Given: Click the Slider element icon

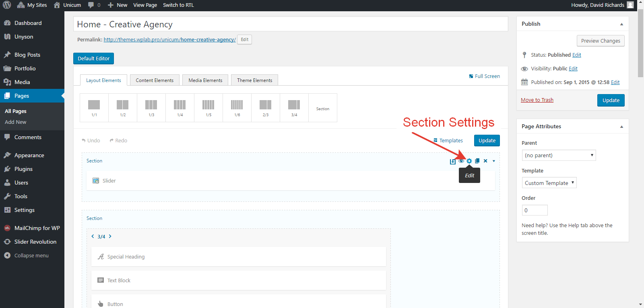Looking at the screenshot, I should (96, 181).
